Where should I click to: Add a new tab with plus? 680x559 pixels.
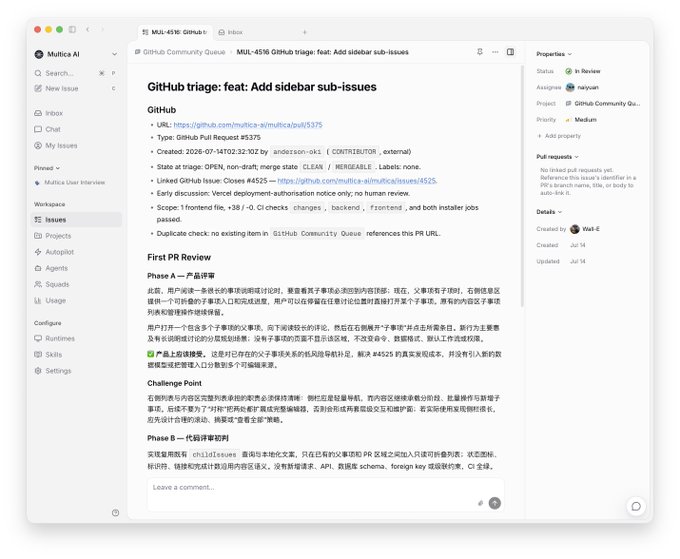tap(304, 32)
